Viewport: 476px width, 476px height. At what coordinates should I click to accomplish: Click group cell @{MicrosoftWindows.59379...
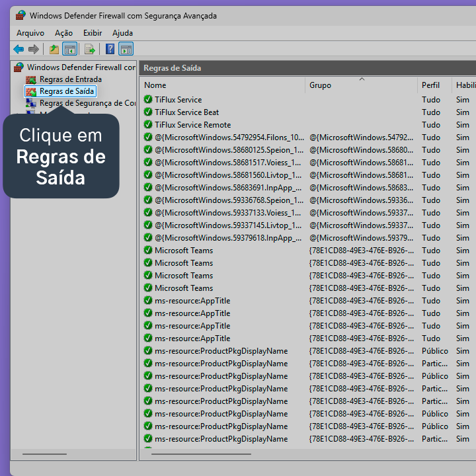coord(361,238)
